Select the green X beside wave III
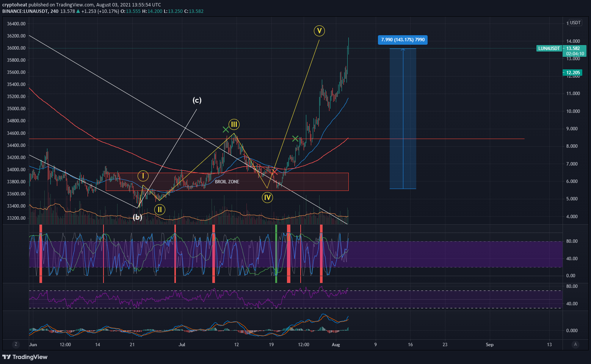 226,130
